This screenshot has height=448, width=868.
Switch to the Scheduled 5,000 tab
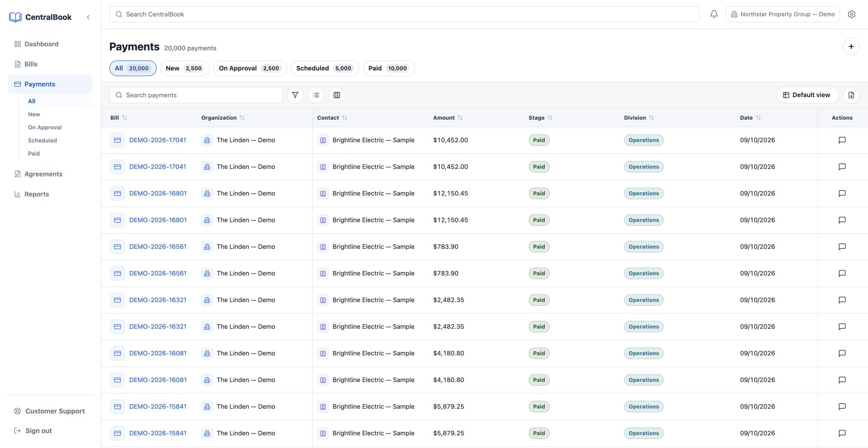pyautogui.click(x=325, y=68)
